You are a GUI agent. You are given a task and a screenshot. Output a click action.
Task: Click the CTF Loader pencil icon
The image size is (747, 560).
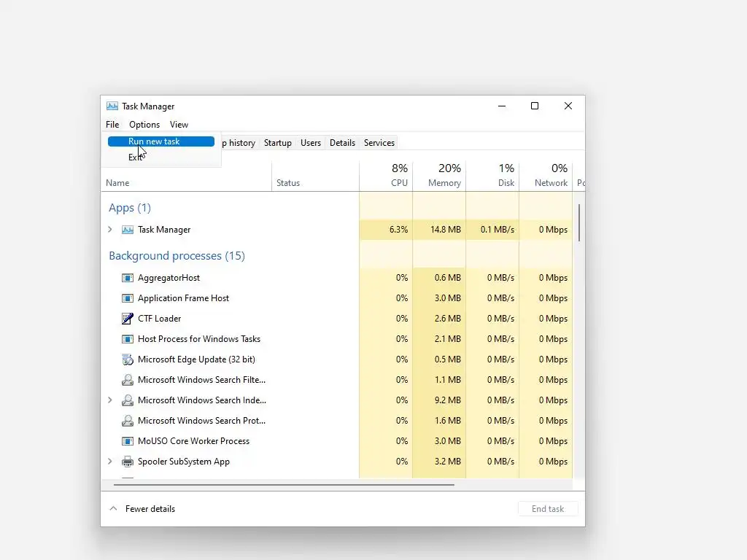pos(127,319)
